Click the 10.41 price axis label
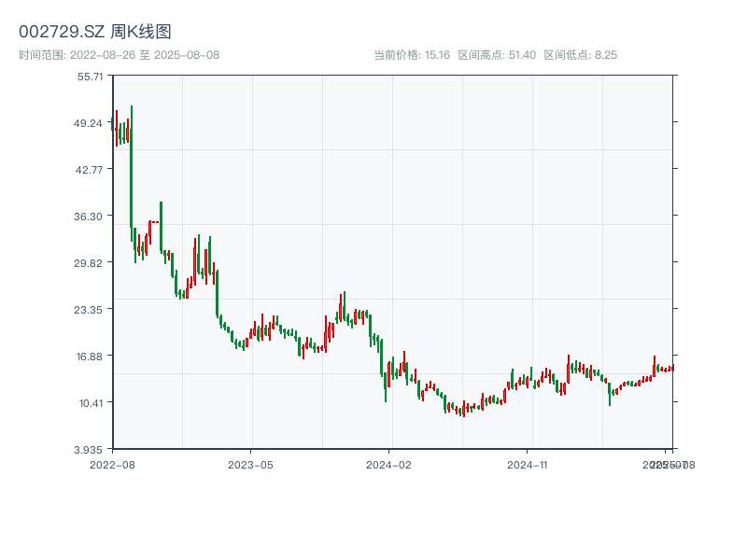The height and width of the screenshot is (560, 747). 91,403
